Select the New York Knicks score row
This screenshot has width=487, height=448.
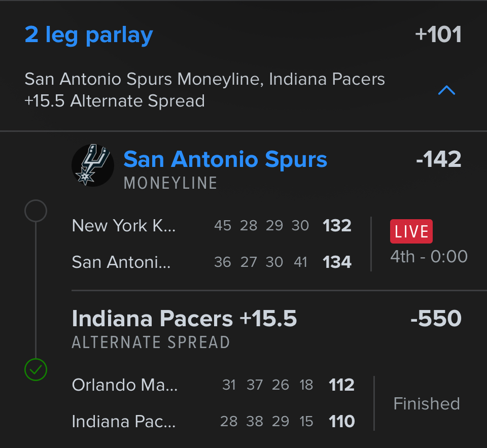212,225
